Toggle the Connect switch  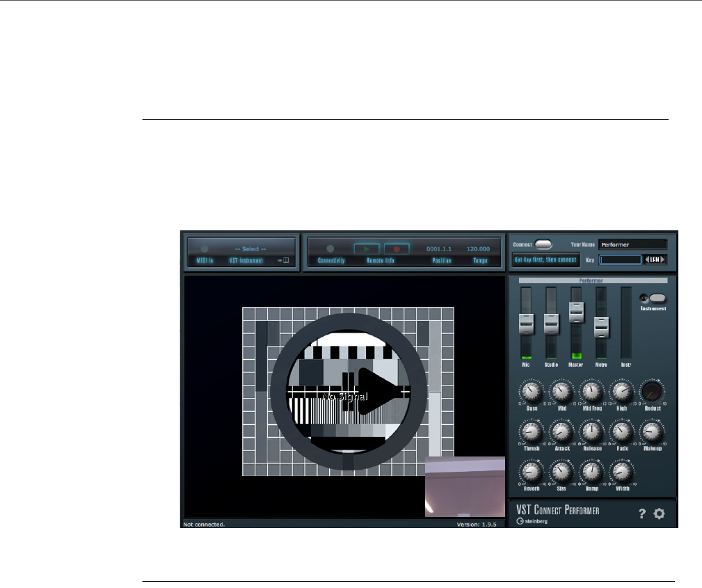543,244
